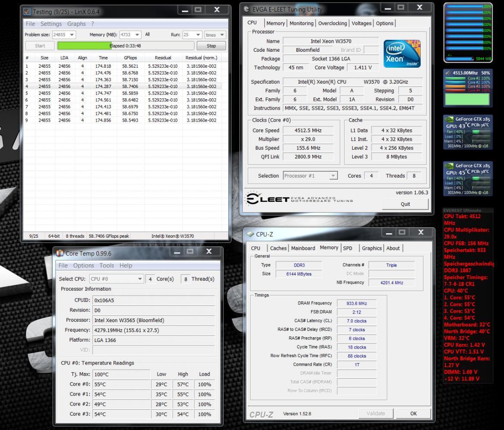The image size is (504, 430).
Task: Open the Options menu in Core Temp
Action: click(84, 265)
